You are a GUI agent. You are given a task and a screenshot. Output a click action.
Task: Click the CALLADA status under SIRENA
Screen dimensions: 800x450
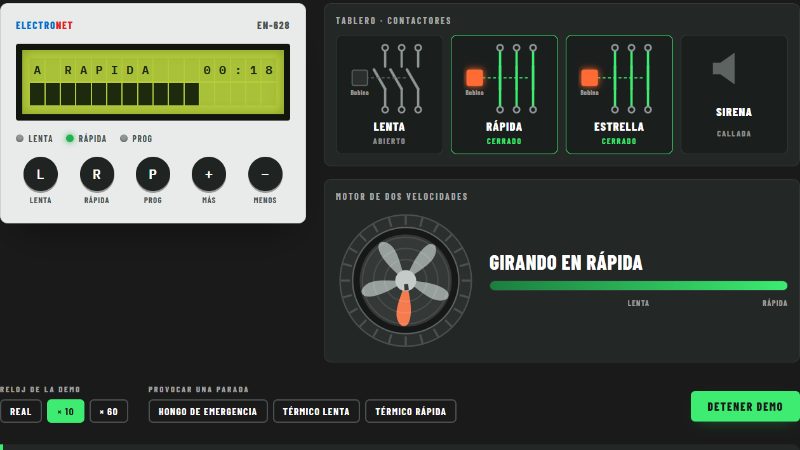point(734,134)
